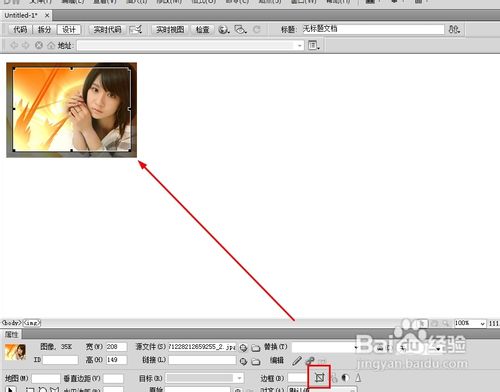
Task: Click the ID input field
Action: [60, 360]
